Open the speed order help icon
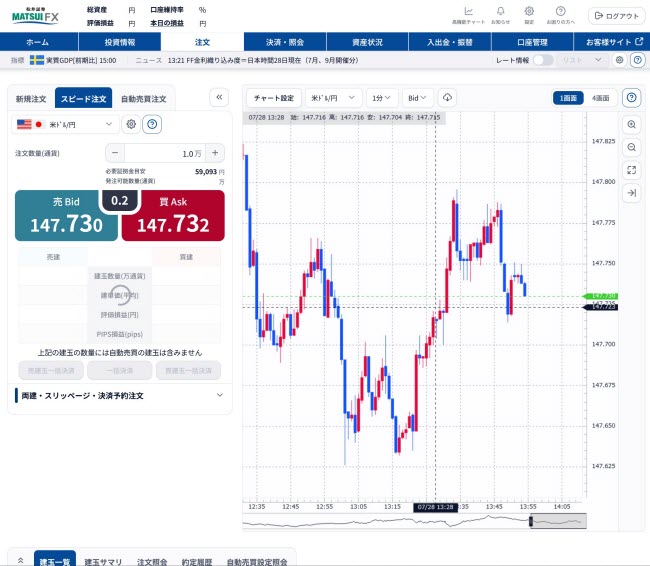This screenshot has width=650, height=566. pyautogui.click(x=152, y=124)
